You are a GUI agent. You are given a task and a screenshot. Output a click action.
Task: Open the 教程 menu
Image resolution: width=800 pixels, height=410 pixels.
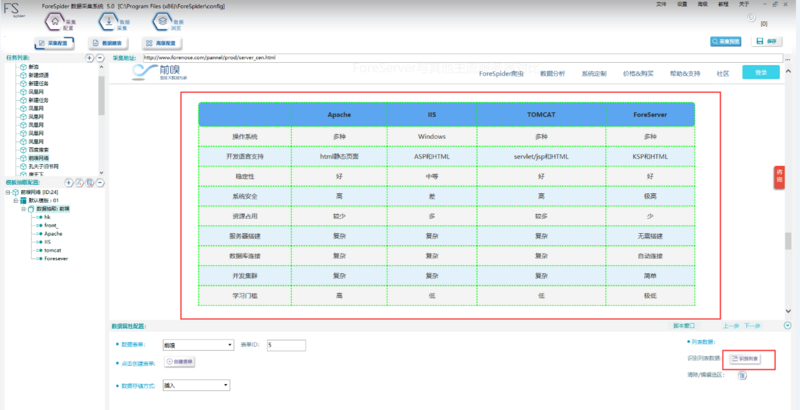pos(723,4)
